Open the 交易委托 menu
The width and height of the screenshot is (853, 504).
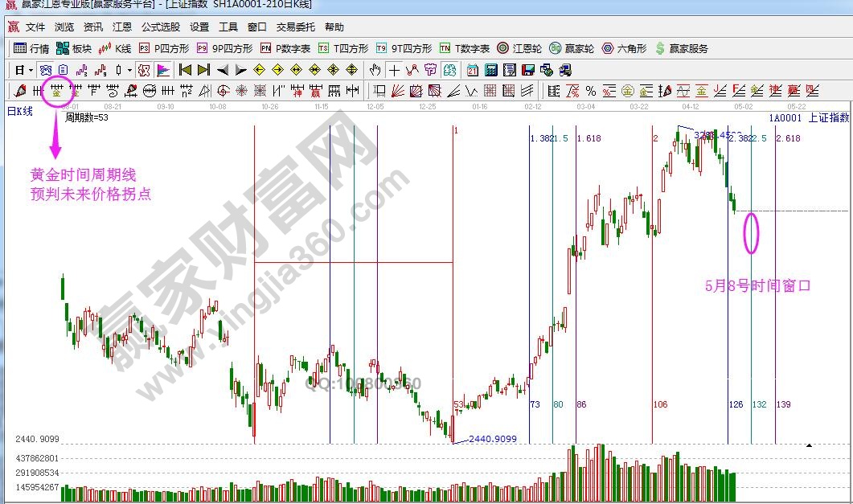pyautogui.click(x=296, y=27)
